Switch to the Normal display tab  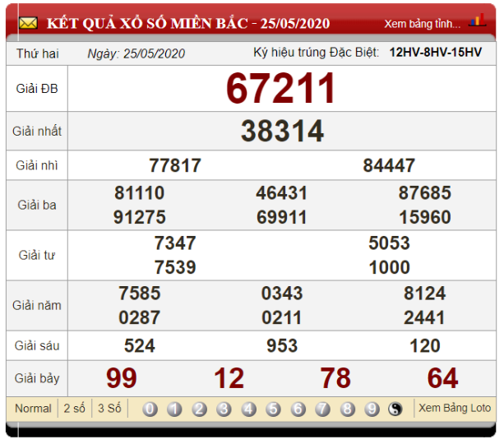click(33, 409)
